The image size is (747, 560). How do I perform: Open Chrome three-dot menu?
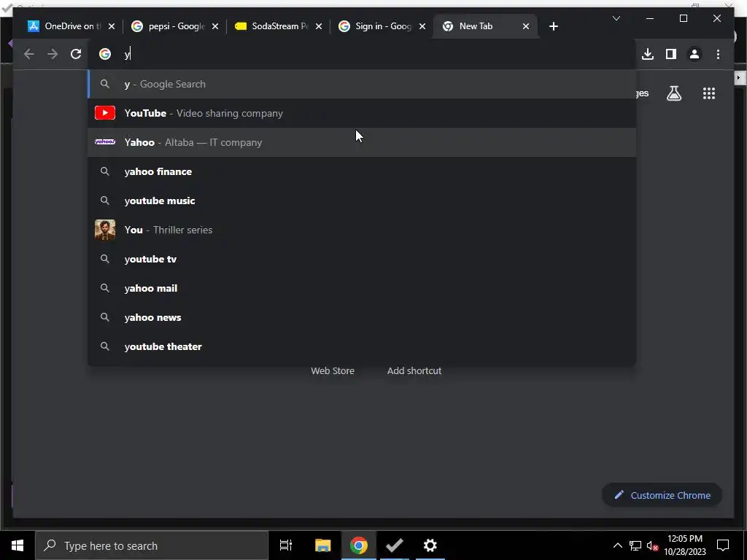pos(718,54)
